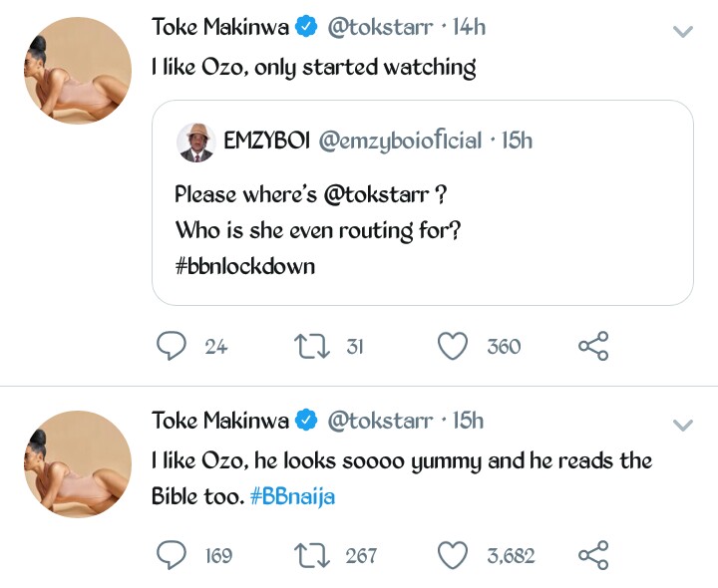Like the tweet with 3,682 likes
The width and height of the screenshot is (718, 588).
tap(454, 555)
